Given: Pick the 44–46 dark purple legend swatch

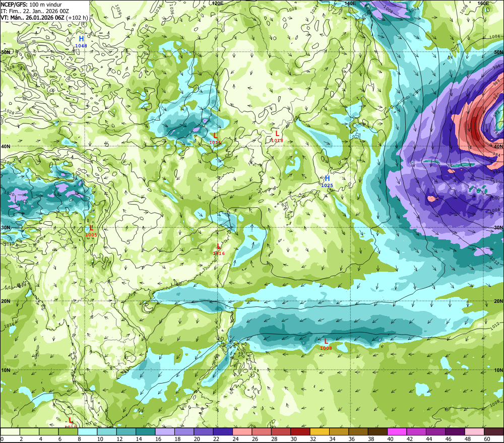Looking at the screenshot, I should click(x=435, y=431).
